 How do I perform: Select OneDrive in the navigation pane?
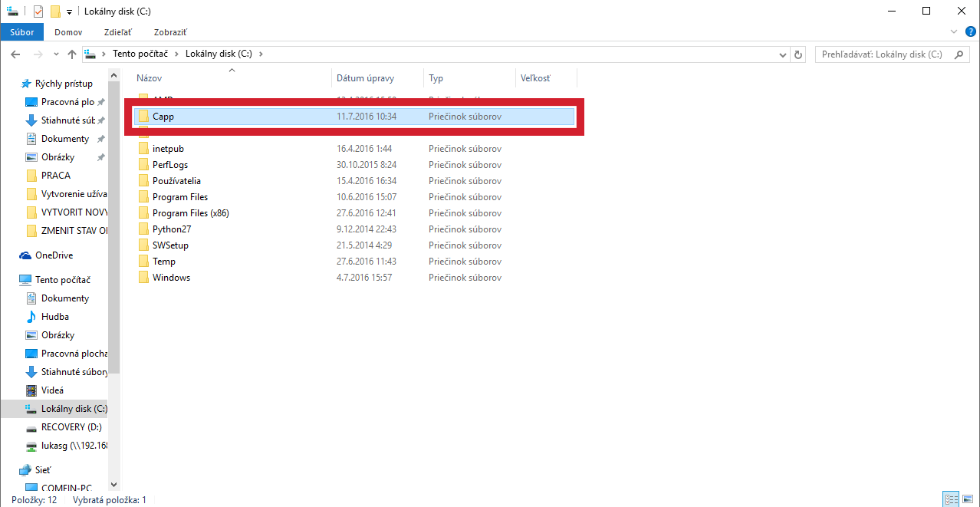pos(54,255)
